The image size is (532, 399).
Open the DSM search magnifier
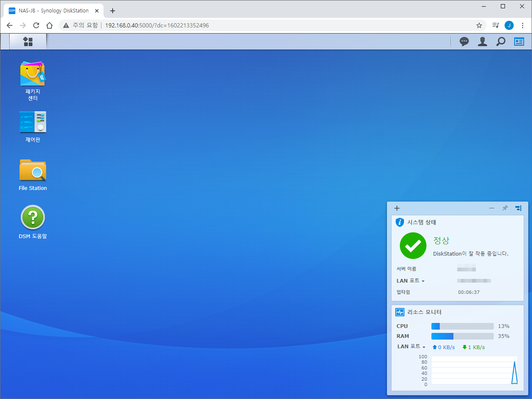tap(501, 42)
